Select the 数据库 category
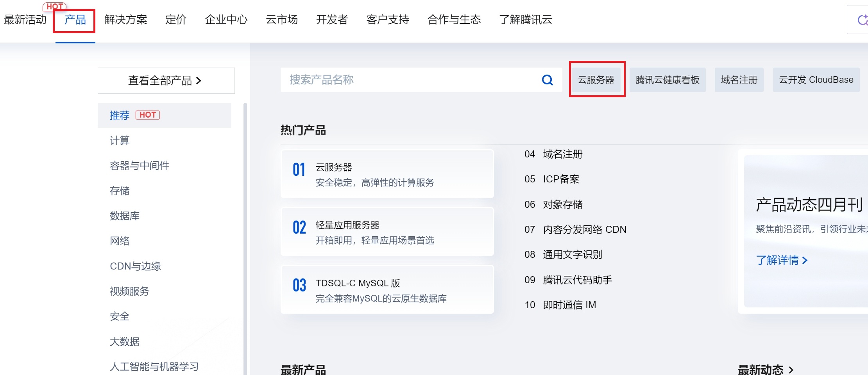Viewport: 868px width, 375px height. point(125,216)
